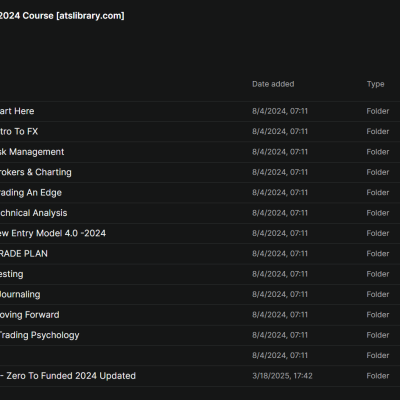Viewport: 400px width, 400px height.
Task: Click the date in the Trading Psychology row
Action: [x=280, y=335]
